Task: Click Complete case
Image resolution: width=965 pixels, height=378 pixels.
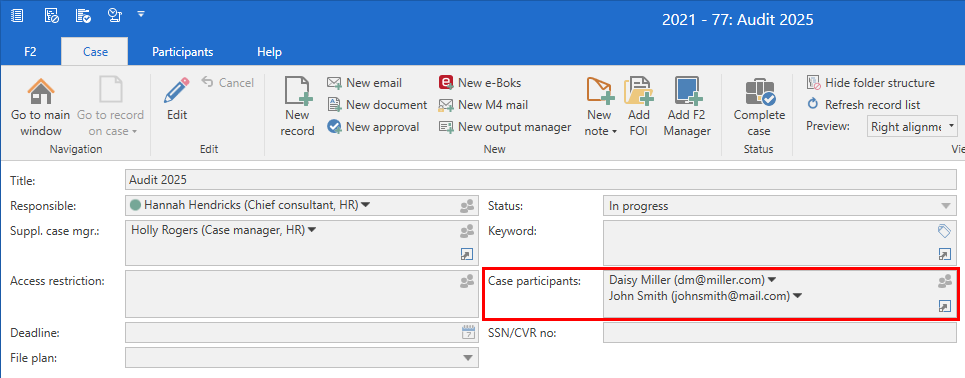Action: pyautogui.click(x=759, y=107)
